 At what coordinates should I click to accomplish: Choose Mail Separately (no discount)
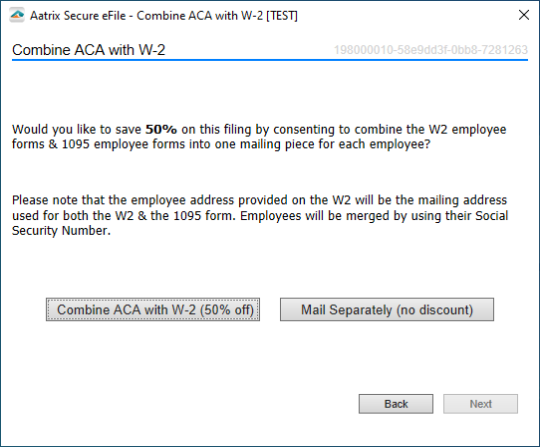click(387, 310)
